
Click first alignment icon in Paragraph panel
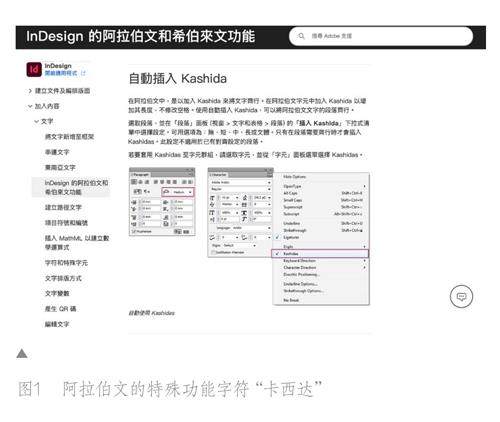pyautogui.click(x=134, y=182)
